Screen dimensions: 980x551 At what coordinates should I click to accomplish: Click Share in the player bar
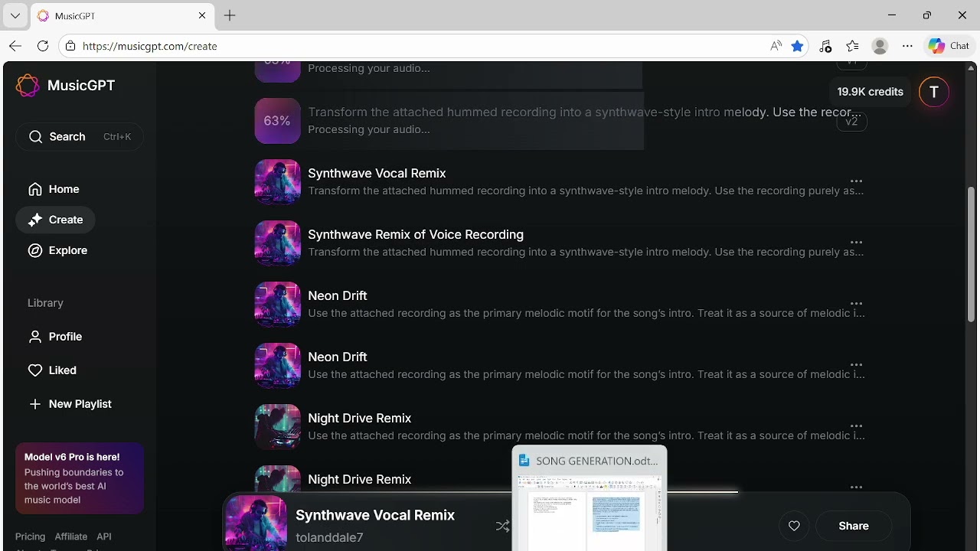pos(853,527)
